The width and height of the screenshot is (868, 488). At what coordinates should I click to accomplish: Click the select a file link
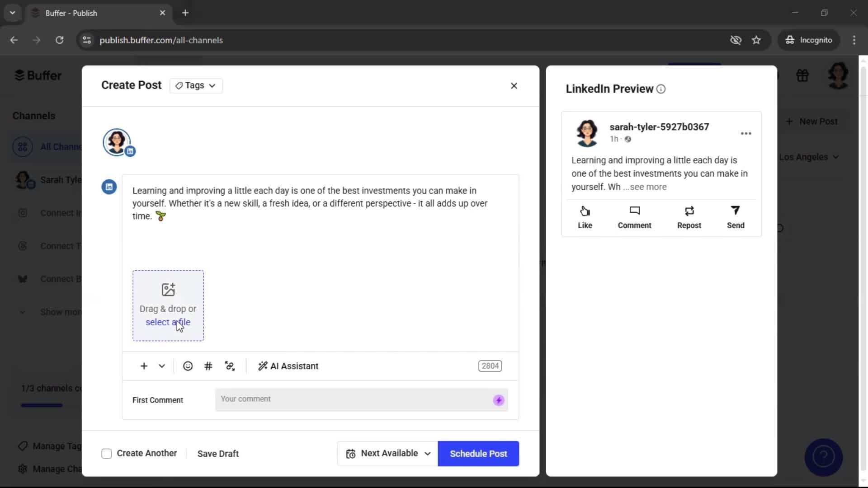(x=168, y=322)
